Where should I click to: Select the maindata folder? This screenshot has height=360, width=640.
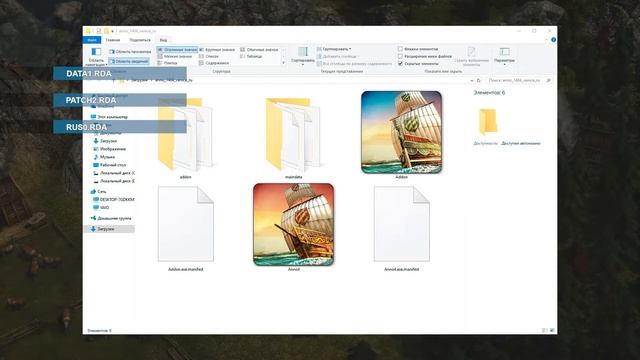[293, 138]
